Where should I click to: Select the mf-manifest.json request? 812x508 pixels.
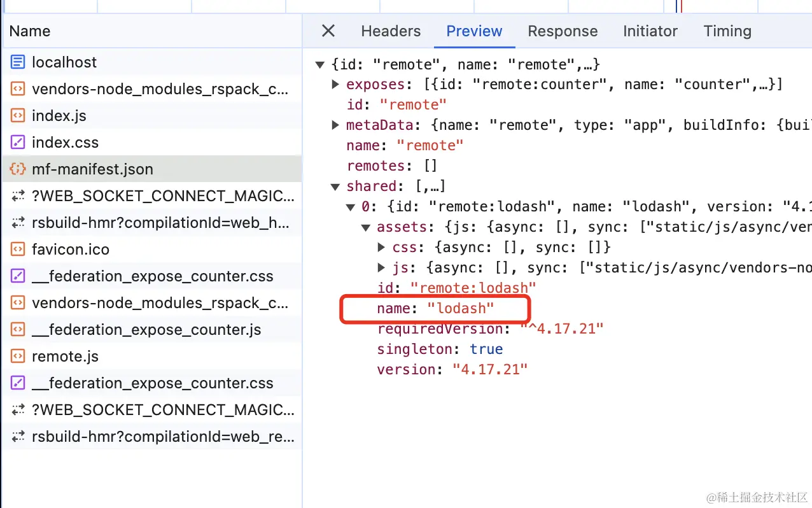pos(151,169)
